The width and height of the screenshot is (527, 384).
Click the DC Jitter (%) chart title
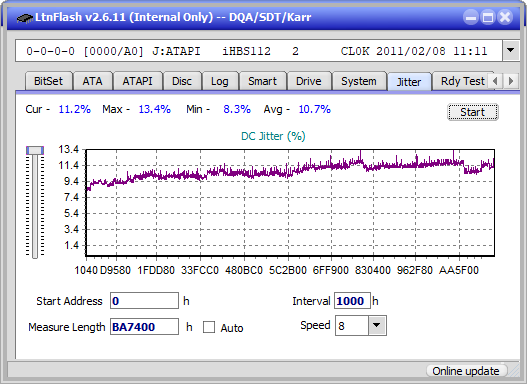click(273, 136)
